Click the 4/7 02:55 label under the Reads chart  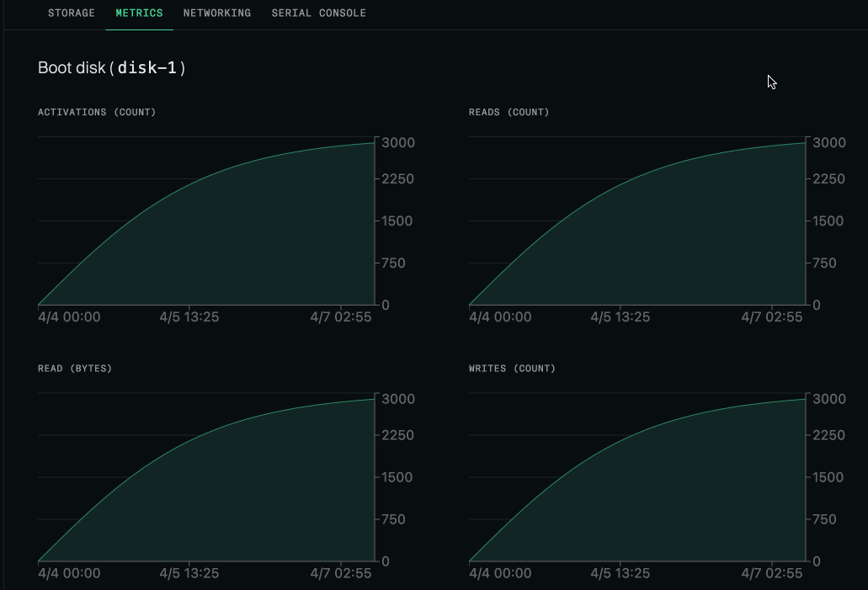(775, 316)
